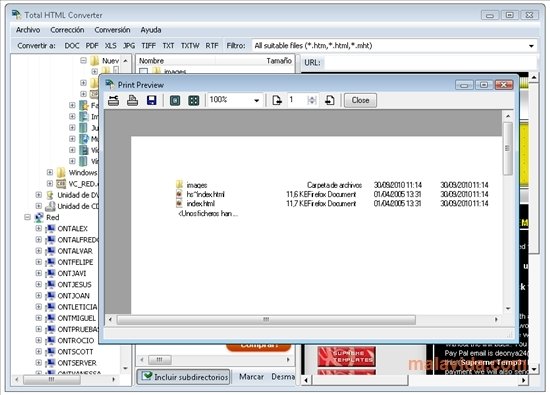This screenshot has width=550, height=395.
Task: Expand the Unidad de CD node
Action: pos(39,206)
